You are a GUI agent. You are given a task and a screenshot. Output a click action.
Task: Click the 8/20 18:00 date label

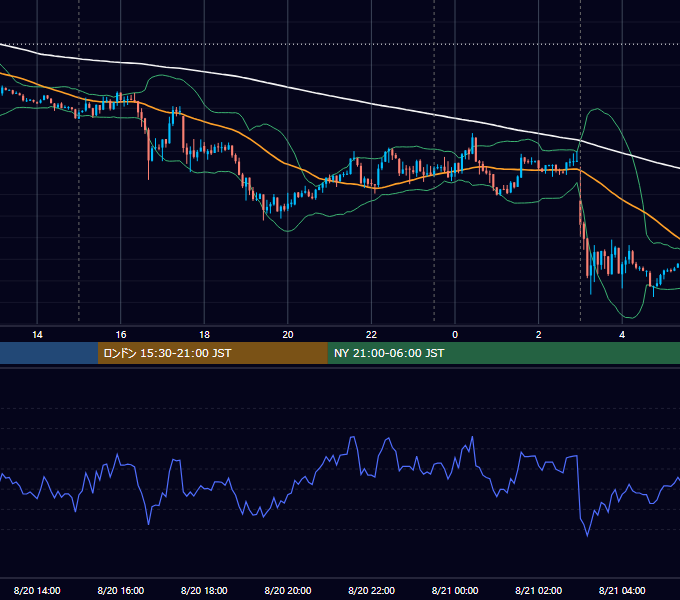pyautogui.click(x=204, y=590)
